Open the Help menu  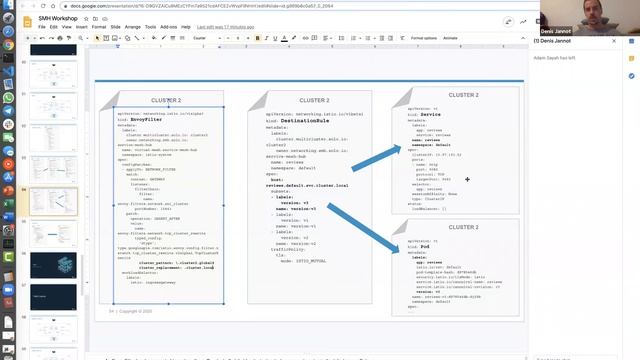[x=186, y=27]
